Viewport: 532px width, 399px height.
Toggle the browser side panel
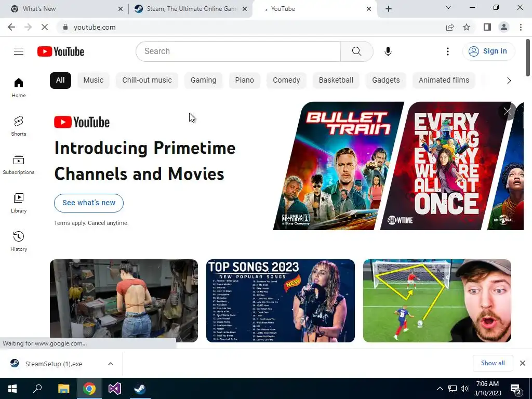[x=487, y=27]
